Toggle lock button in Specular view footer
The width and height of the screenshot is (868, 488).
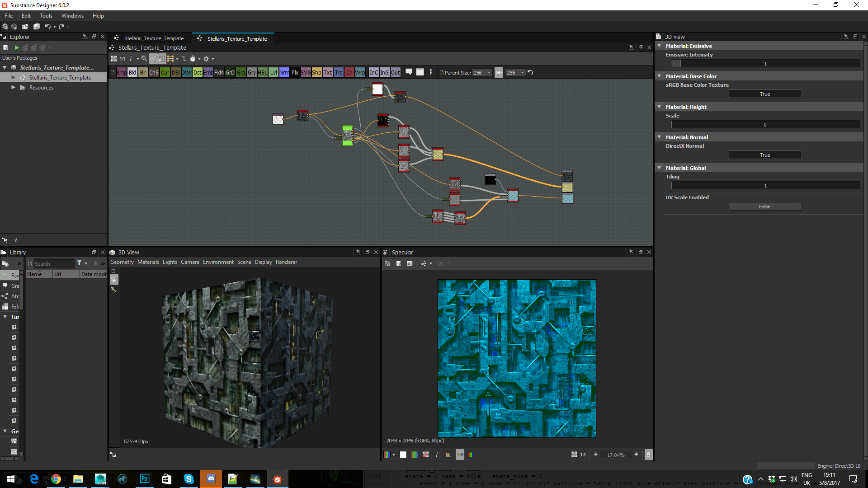pyautogui.click(x=648, y=455)
